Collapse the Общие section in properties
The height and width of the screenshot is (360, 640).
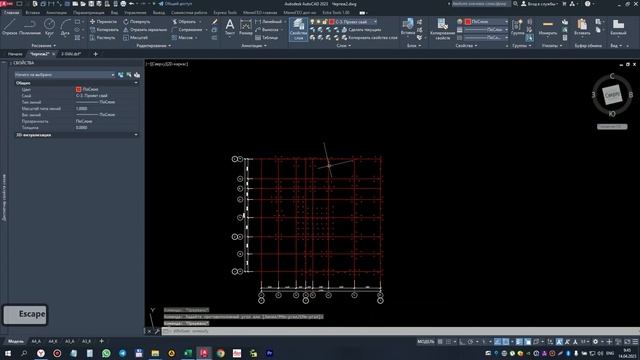pyautogui.click(x=136, y=83)
